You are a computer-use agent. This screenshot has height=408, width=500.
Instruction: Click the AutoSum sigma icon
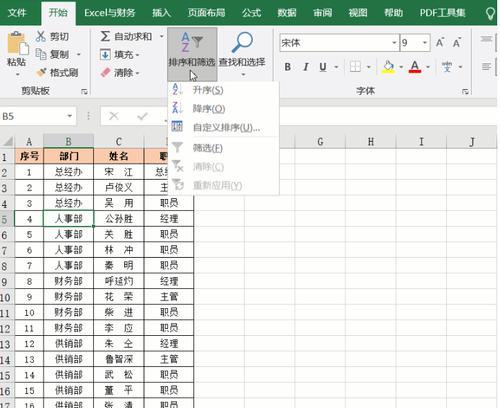pos(105,36)
